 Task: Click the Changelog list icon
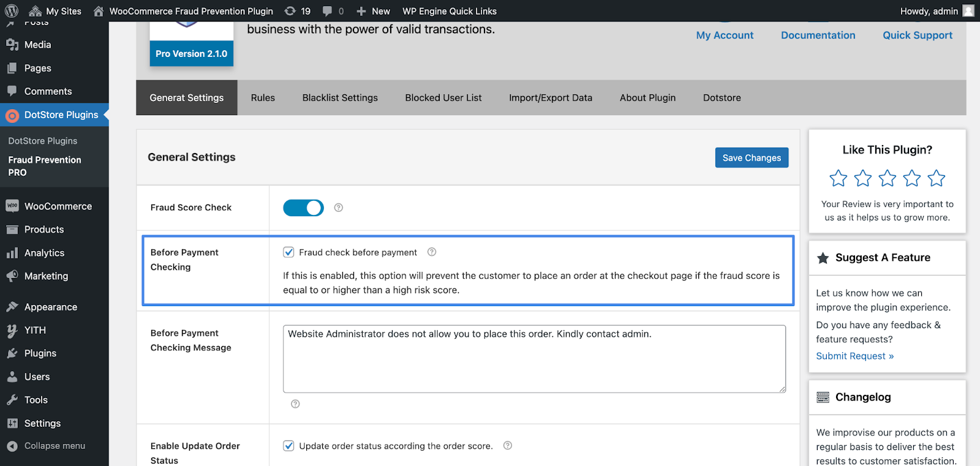click(823, 397)
